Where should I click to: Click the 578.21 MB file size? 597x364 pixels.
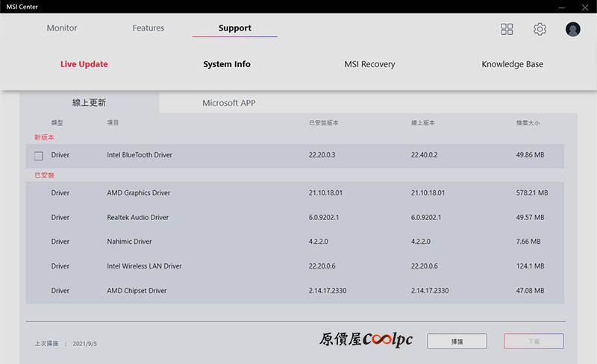pyautogui.click(x=532, y=193)
